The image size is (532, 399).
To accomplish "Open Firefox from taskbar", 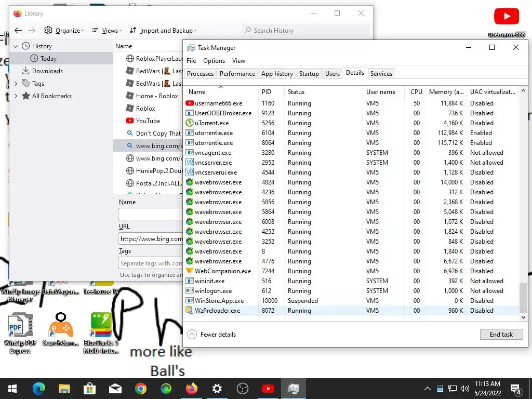I will tap(192, 389).
